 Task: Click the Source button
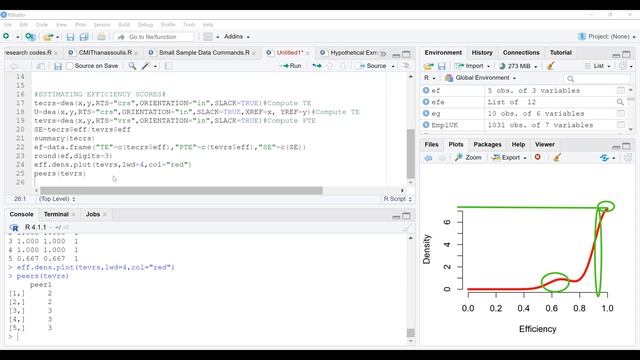tap(372, 66)
